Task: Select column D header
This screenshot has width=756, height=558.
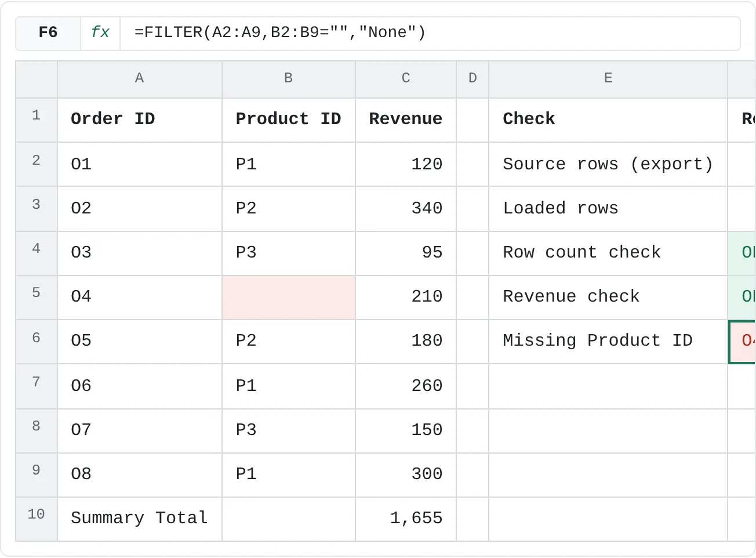Action: coord(472,79)
